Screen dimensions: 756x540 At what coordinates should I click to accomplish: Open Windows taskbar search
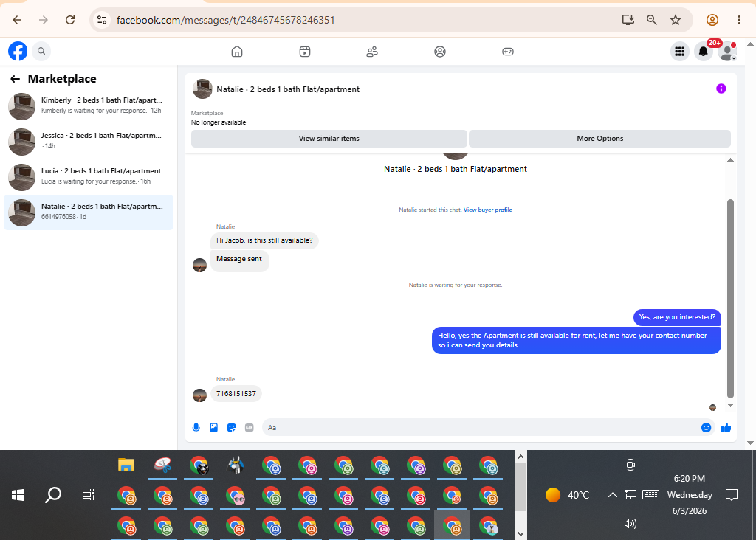tap(53, 495)
